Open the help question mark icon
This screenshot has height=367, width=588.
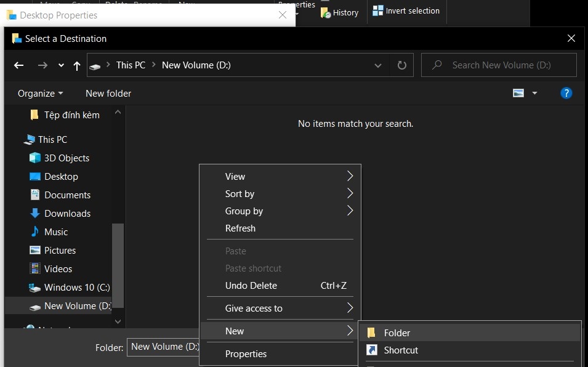566,93
